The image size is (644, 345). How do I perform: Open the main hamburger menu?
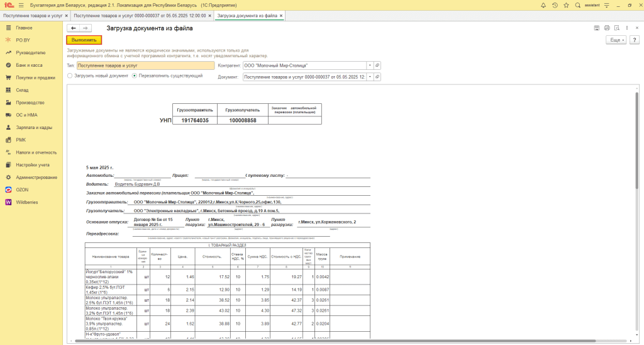click(21, 5)
